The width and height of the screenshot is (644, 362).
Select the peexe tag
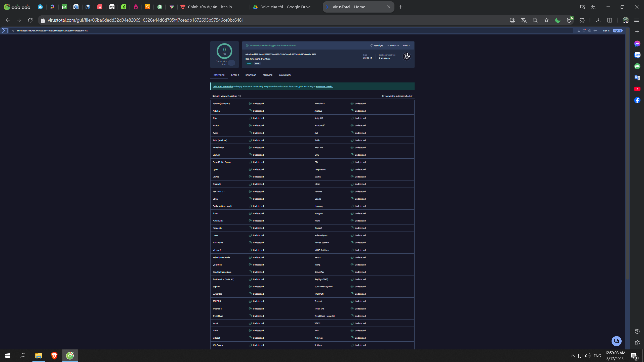point(249,64)
